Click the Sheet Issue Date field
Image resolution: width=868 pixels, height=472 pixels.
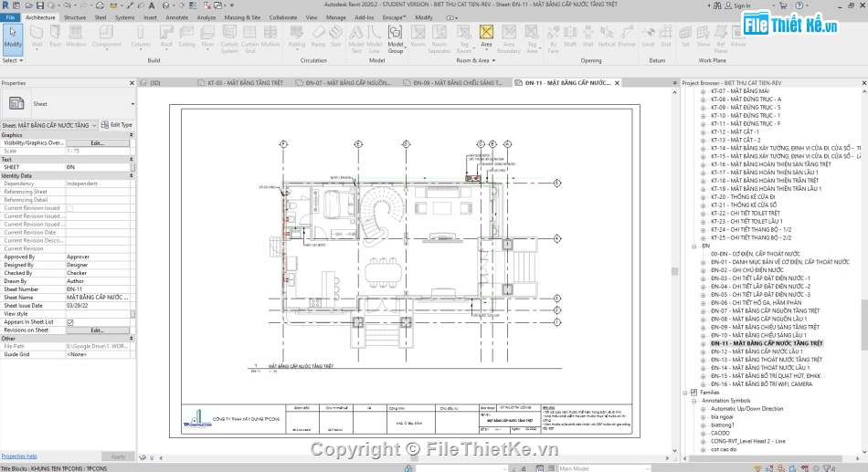pos(98,306)
